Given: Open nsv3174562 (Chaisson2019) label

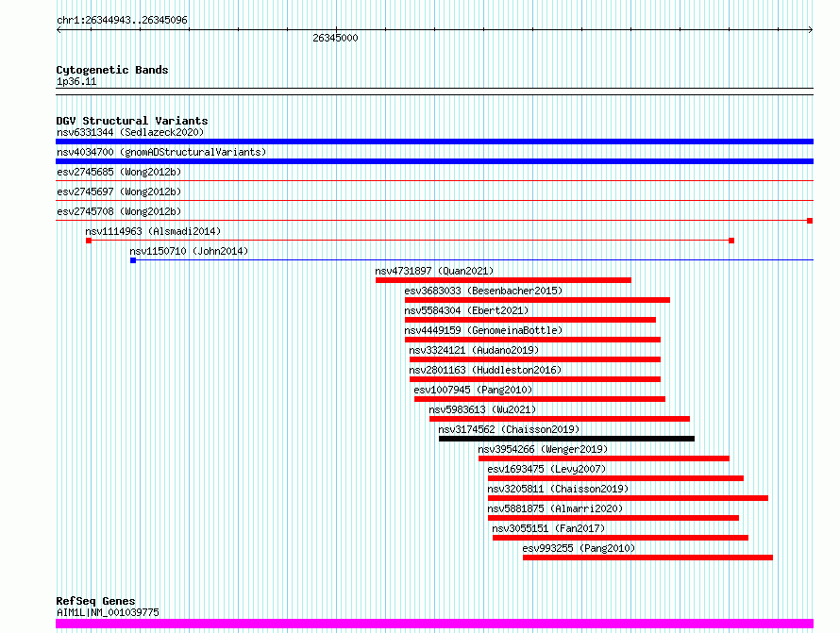Looking at the screenshot, I should (509, 429).
